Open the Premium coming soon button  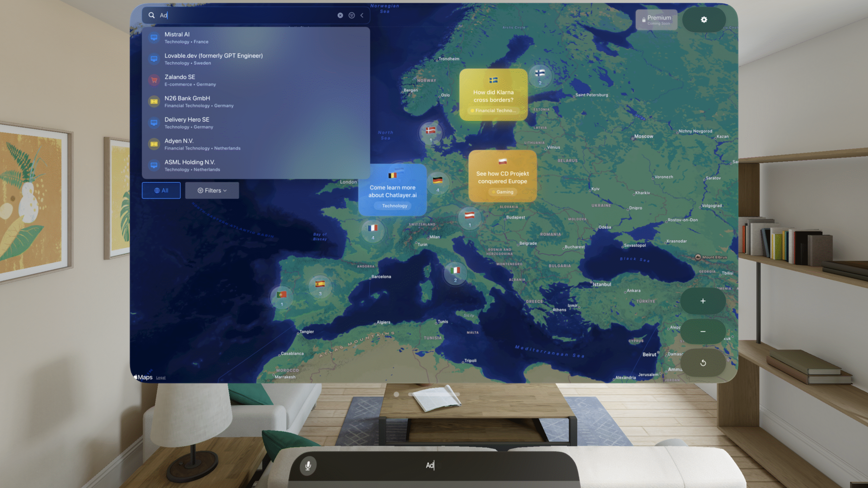pos(656,20)
